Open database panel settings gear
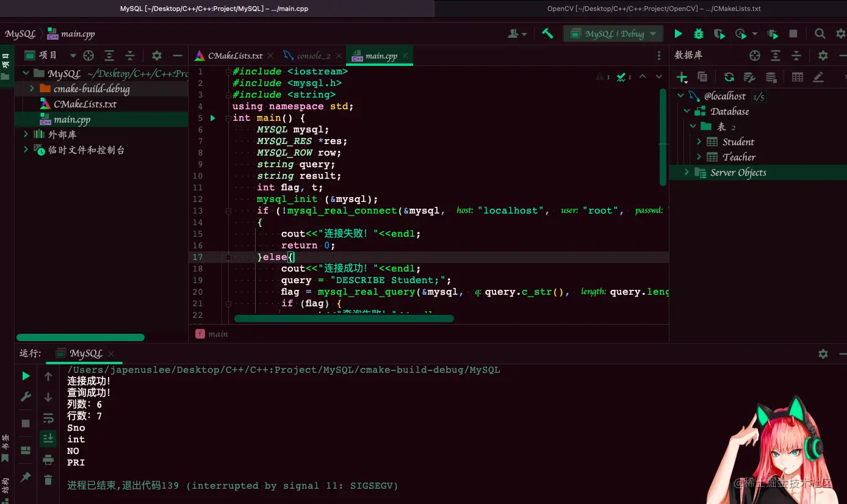The image size is (847, 504). coord(823,56)
